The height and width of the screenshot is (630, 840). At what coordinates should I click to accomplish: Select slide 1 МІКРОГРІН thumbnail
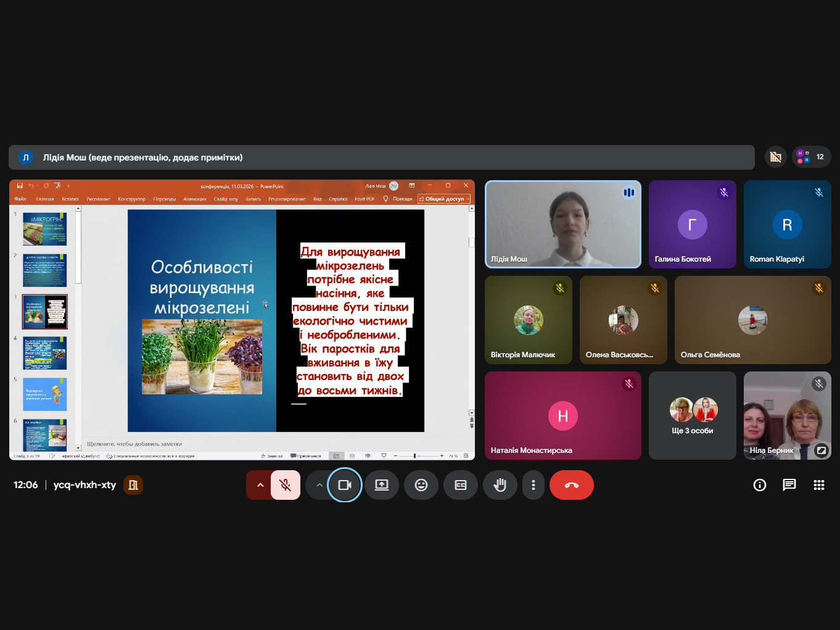coord(44,229)
